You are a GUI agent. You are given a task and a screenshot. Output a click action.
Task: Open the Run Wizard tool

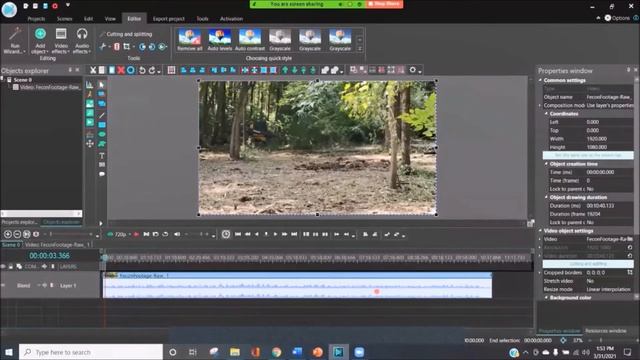(15, 41)
